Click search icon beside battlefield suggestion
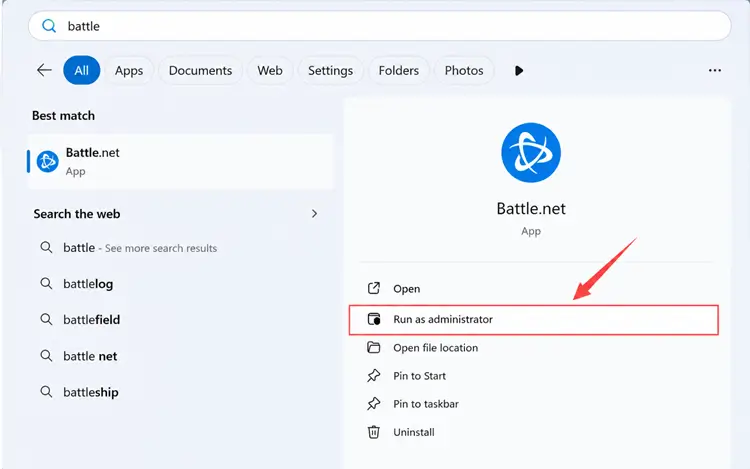 click(46, 319)
